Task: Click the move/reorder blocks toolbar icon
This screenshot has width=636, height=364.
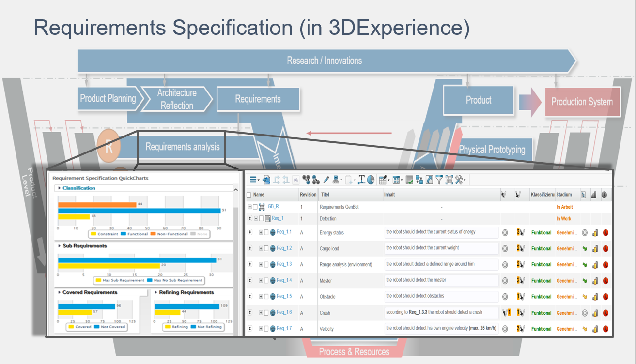Action: (419, 180)
